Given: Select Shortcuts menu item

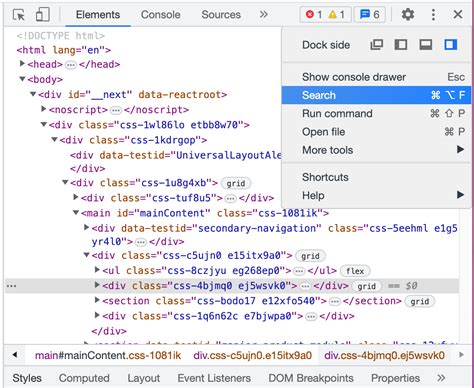Looking at the screenshot, I should coord(376,177).
